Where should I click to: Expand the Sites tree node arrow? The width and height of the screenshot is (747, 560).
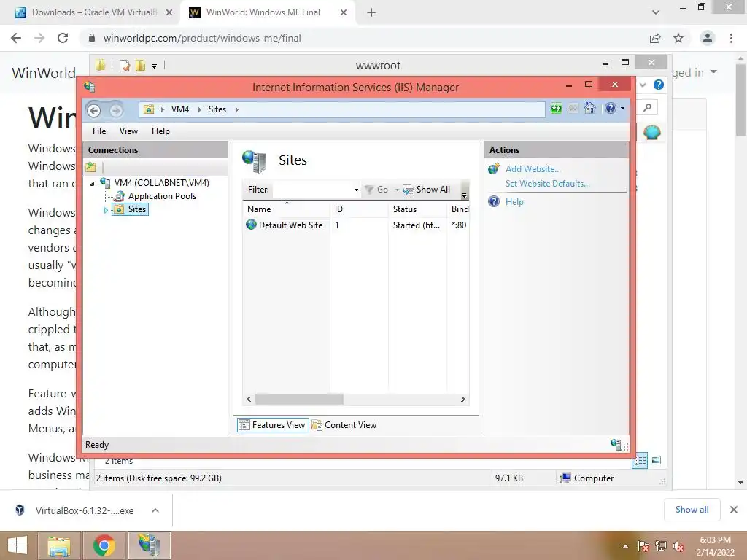(106, 209)
